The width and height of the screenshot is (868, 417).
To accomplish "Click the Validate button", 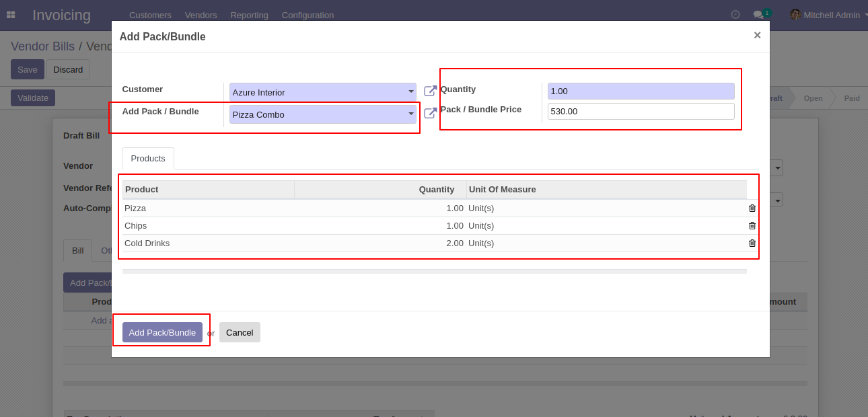I will pos(33,98).
